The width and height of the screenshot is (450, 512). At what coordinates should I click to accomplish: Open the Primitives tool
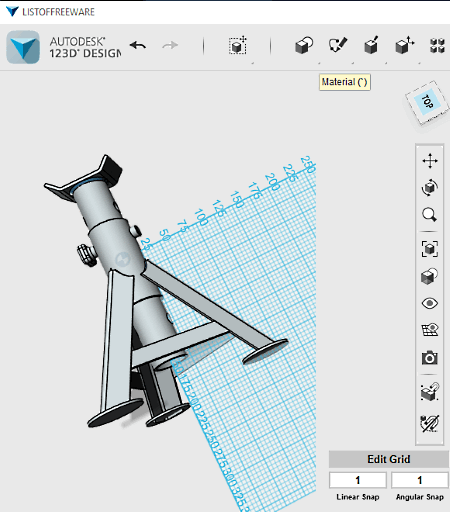coord(304,45)
